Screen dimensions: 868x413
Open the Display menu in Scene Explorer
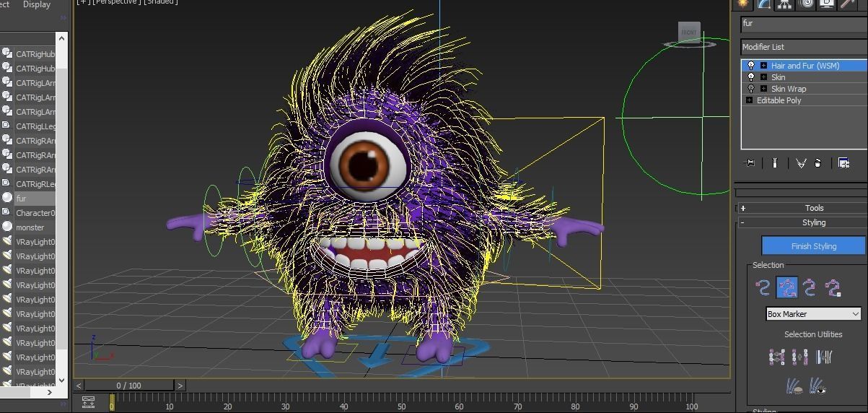click(37, 4)
